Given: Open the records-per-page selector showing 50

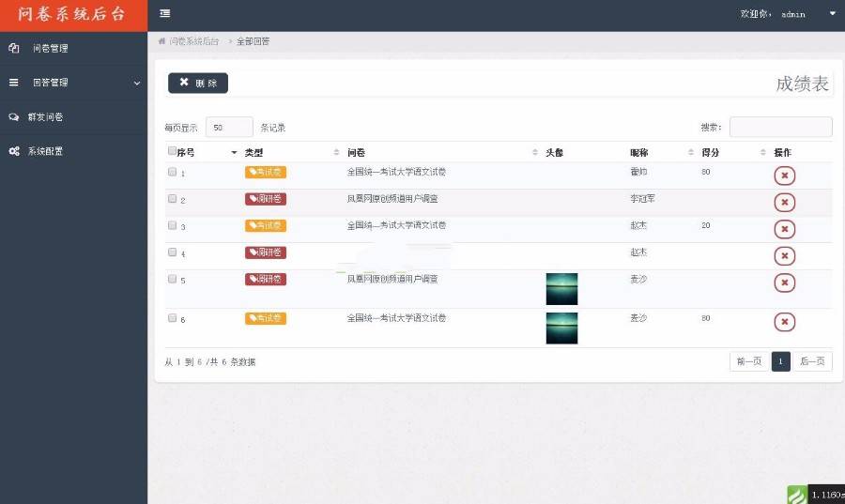Looking at the screenshot, I should (229, 128).
